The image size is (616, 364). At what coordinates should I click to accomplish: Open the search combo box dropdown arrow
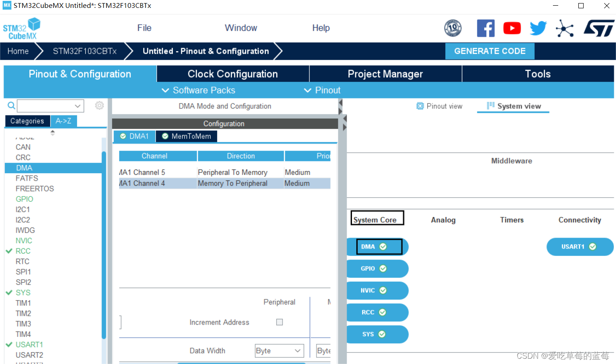tap(78, 106)
